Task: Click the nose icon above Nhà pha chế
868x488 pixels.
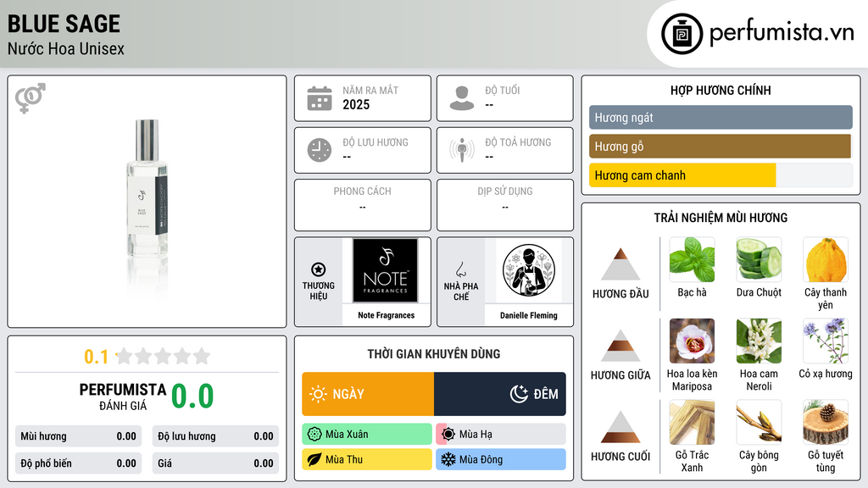Action: [x=460, y=269]
